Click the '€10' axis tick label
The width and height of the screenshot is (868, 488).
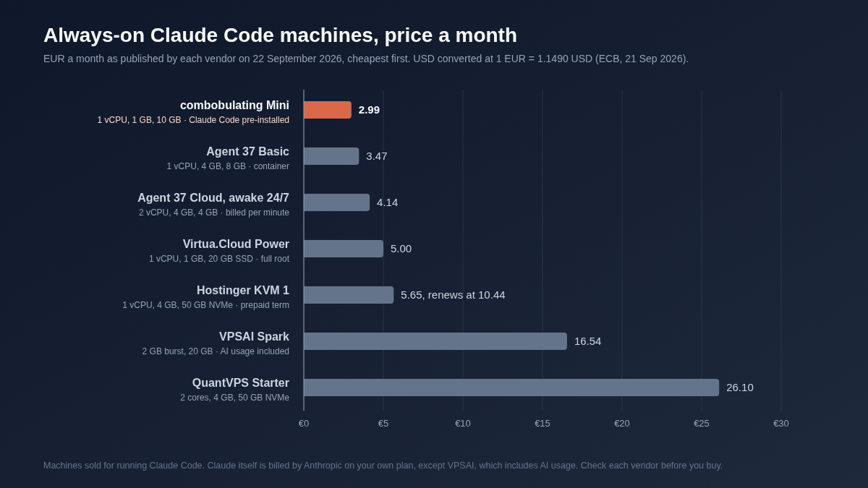[463, 424]
